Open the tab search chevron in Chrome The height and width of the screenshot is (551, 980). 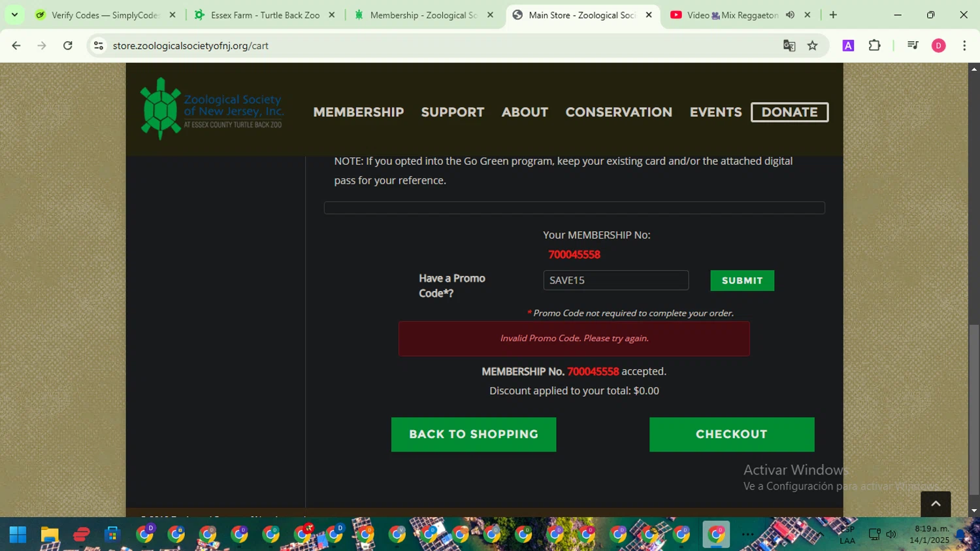coord(14,14)
